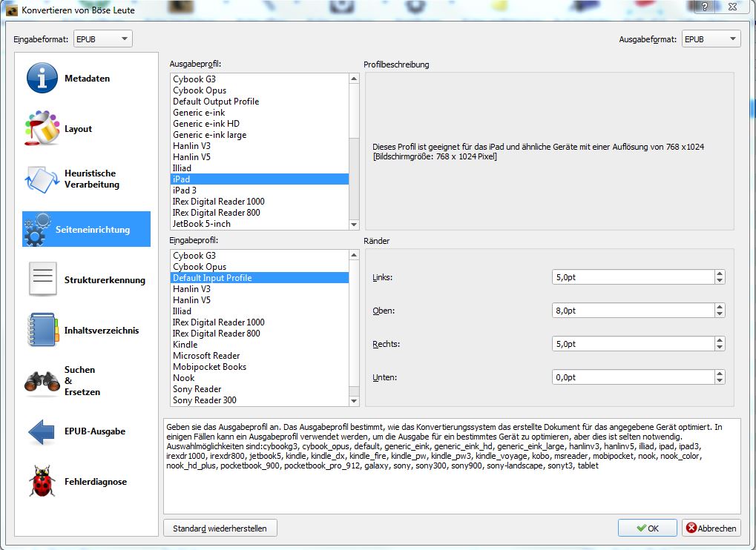Open Heuristische Verarbeitung icon
The width and height of the screenshot is (756, 550).
pos(42,179)
